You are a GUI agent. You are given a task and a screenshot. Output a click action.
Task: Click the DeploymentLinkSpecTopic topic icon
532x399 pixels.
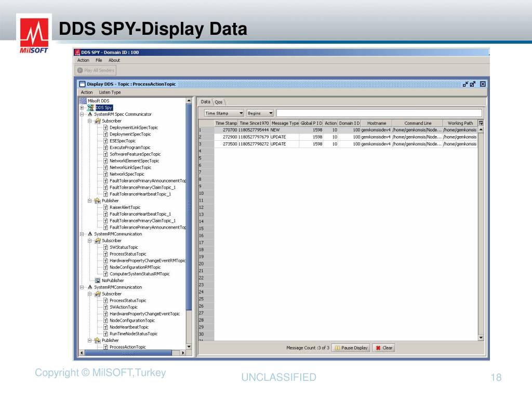[x=105, y=128]
